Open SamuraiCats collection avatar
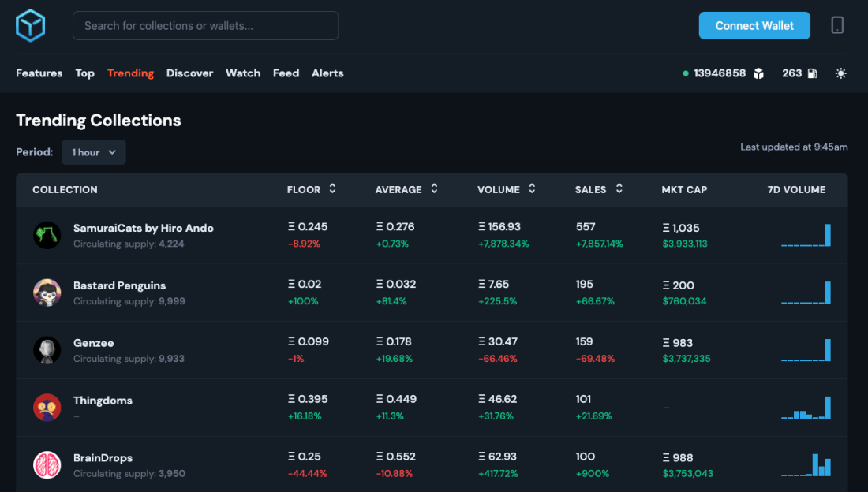This screenshot has height=492, width=868. (x=47, y=235)
